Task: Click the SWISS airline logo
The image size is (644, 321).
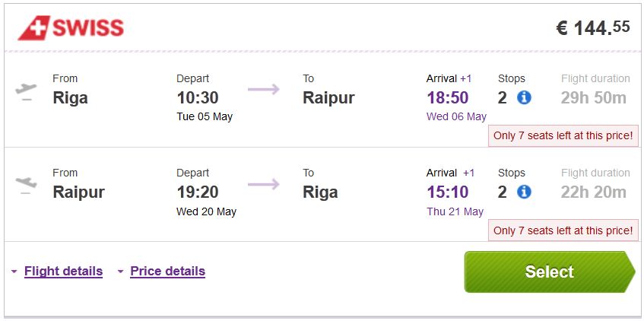Action: (71, 28)
